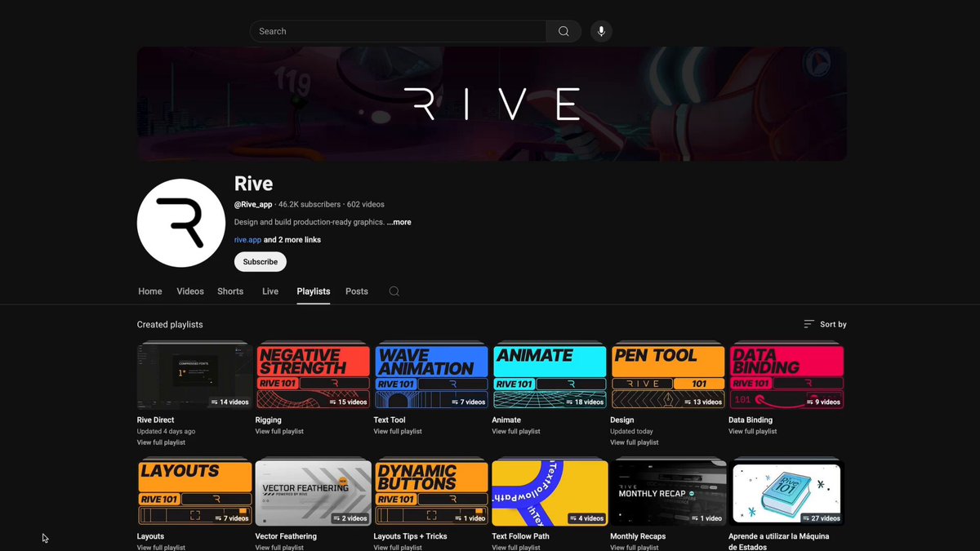Click 'Updated 4 days ago' text
This screenshot has width=980, height=551.
(166, 431)
